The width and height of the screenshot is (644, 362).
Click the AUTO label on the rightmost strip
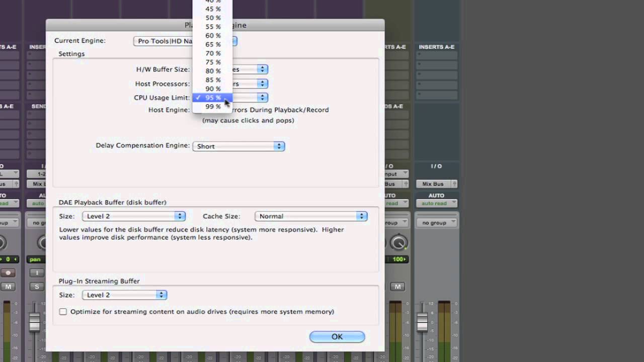(436, 196)
